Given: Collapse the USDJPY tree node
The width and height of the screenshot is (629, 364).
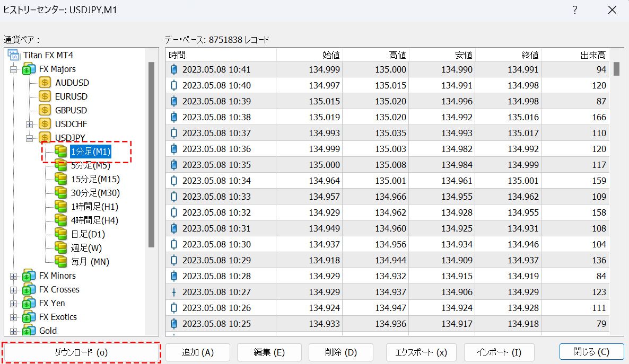Looking at the screenshot, I should click(30, 138).
